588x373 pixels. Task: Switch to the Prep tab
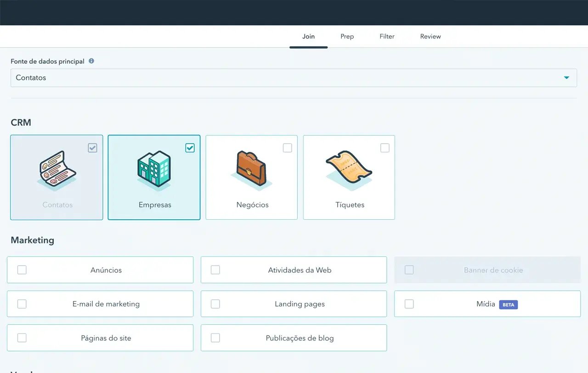(347, 36)
